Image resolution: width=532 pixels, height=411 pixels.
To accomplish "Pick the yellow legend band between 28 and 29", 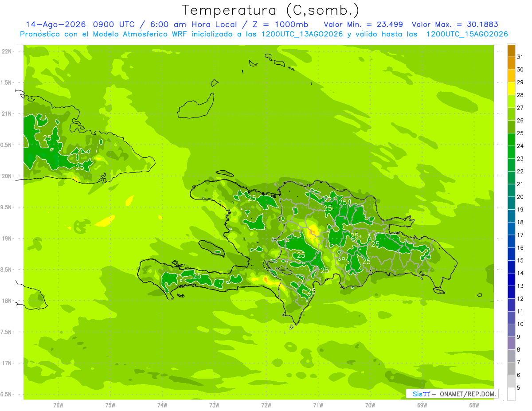I will [x=511, y=89].
